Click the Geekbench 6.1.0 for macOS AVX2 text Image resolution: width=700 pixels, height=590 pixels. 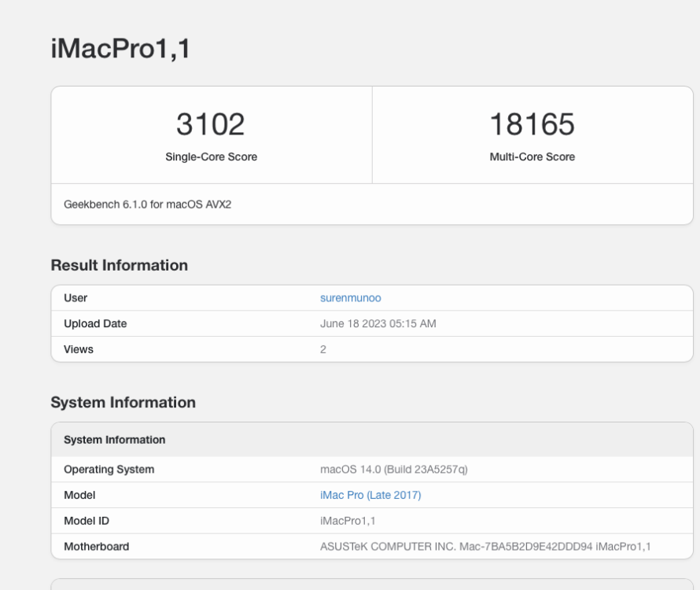click(147, 205)
